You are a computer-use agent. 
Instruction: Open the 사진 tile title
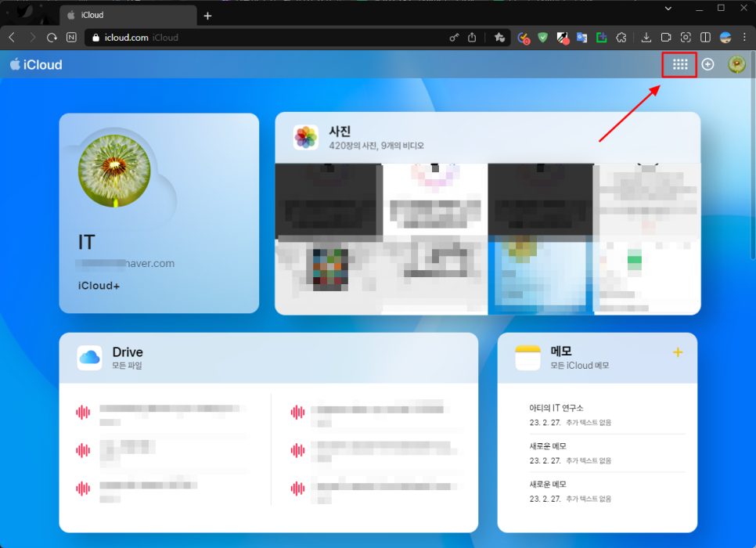click(x=340, y=132)
